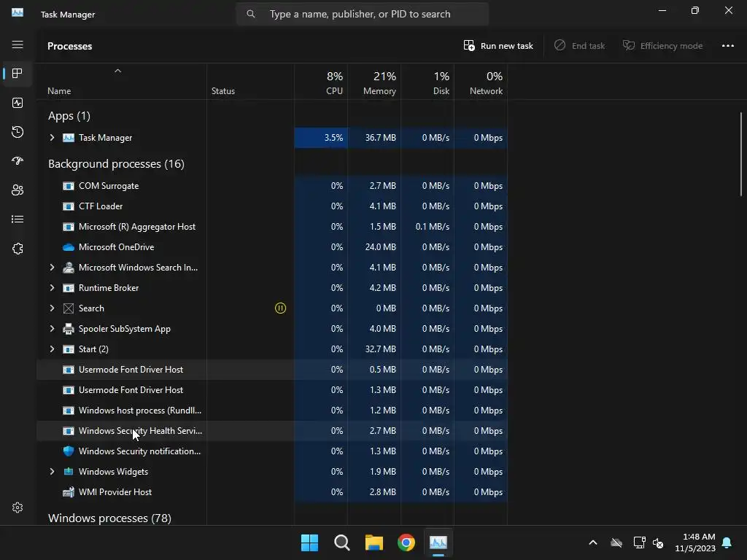Open taskbar Search
747x560 pixels.
click(x=341, y=542)
